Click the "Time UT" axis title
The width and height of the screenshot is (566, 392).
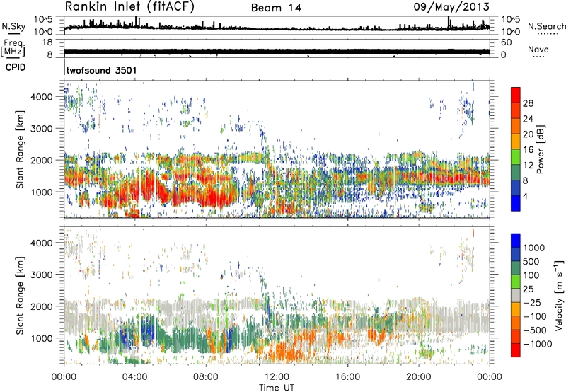tap(277, 388)
